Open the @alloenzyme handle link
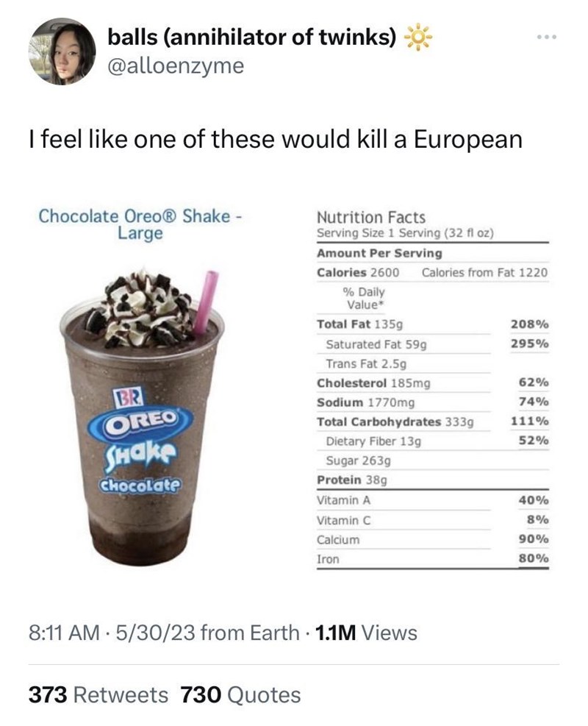This screenshot has width=588, height=726. tap(175, 65)
